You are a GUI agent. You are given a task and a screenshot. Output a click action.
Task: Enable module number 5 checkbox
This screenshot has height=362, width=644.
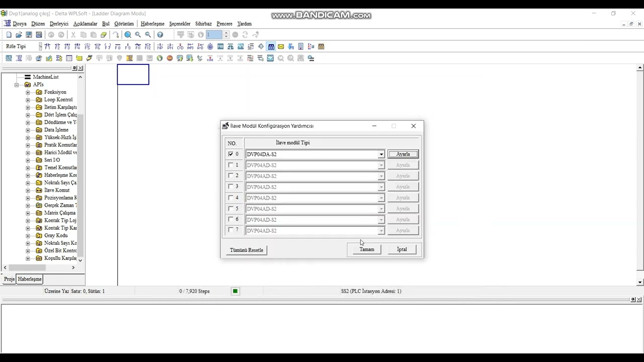point(231,208)
